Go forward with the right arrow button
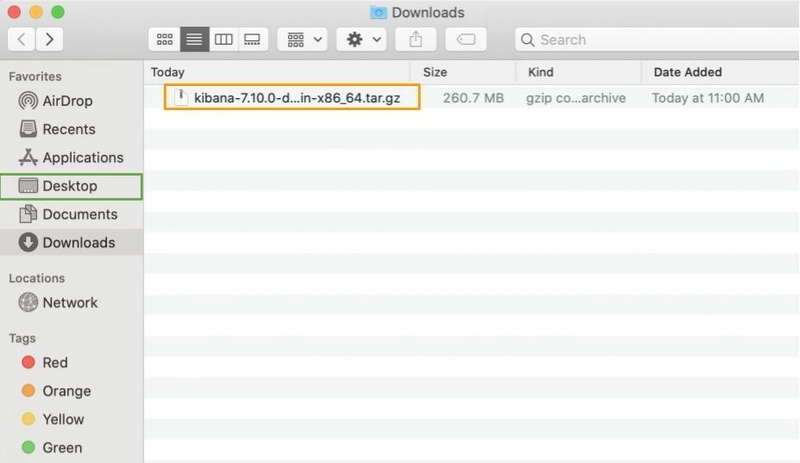Image resolution: width=800 pixels, height=463 pixels. pos(49,39)
